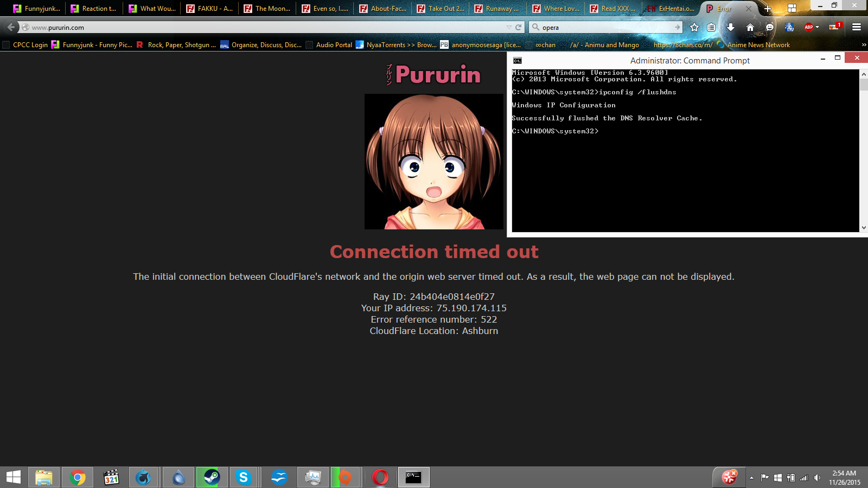Open the URL bar history dropdown

[509, 27]
